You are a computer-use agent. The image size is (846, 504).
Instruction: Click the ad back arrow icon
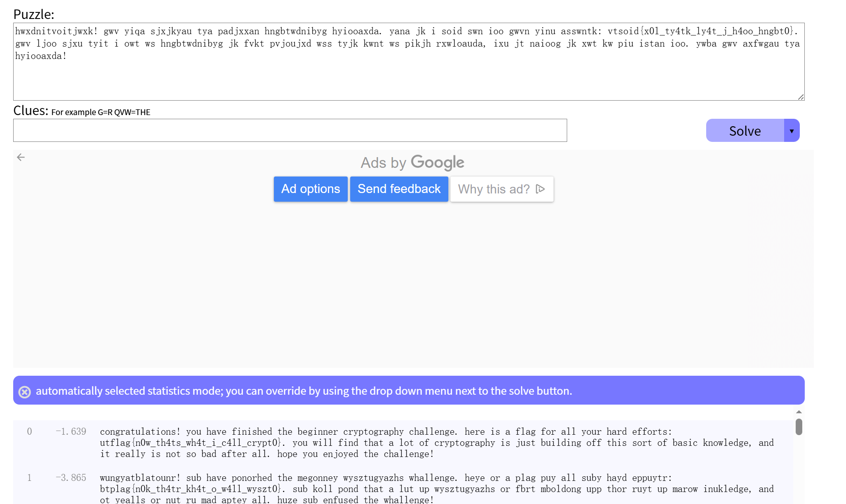coord(21,157)
